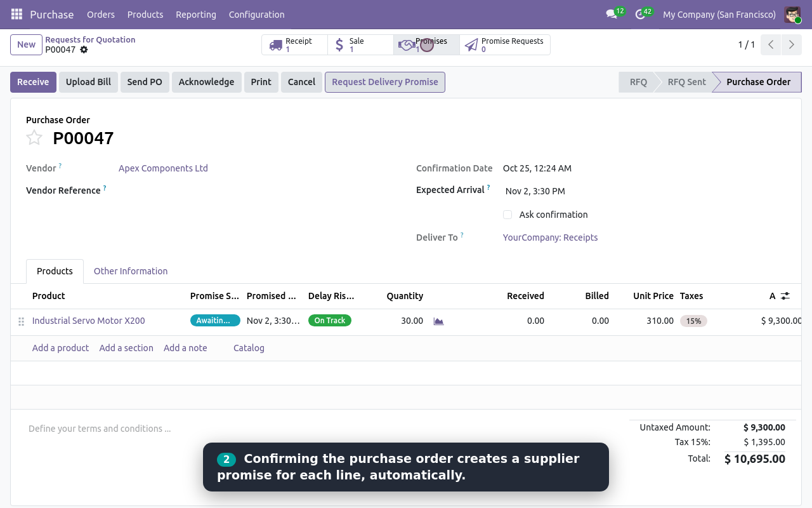812x508 pixels.
Task: Click the 15% tax tag
Action: coord(693,321)
